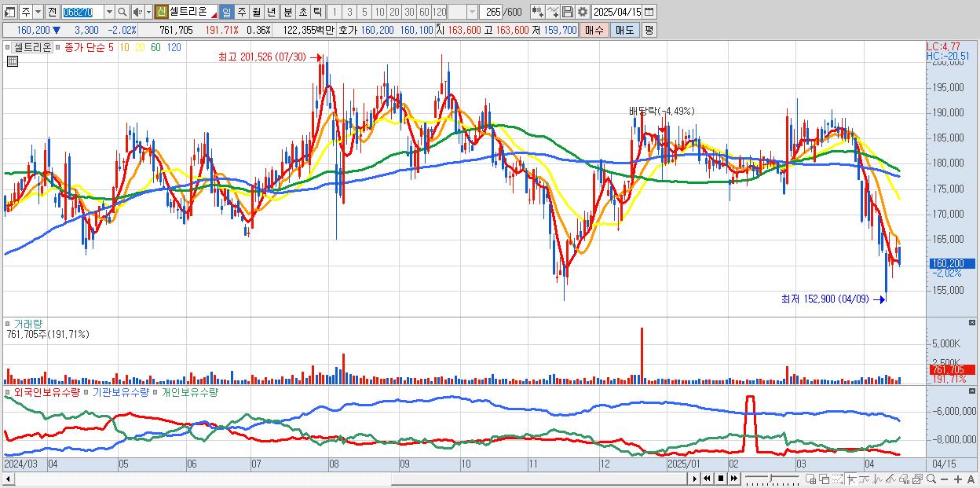Toggle the 주 (weekly) period button
980x488 pixels.
coord(241,12)
